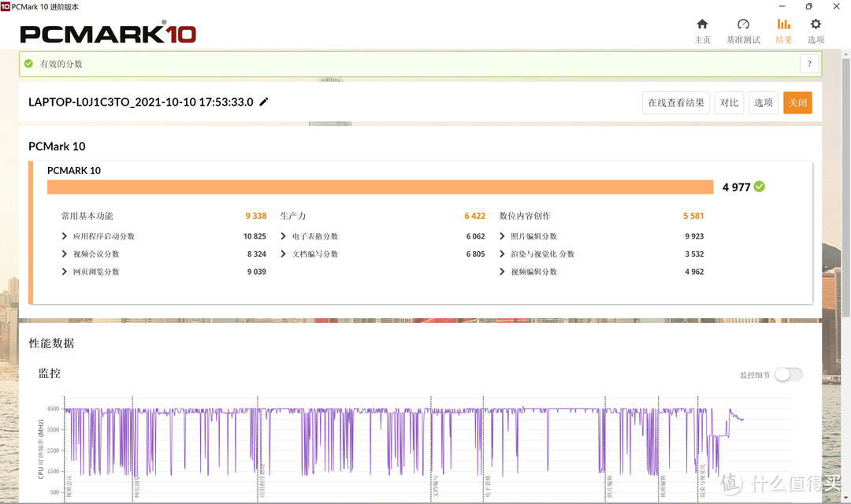
Task: Click the 视频会议 score value 8 324
Action: pos(257,254)
